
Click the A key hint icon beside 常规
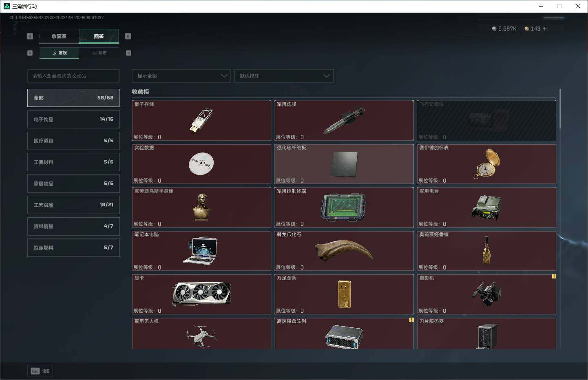30,53
